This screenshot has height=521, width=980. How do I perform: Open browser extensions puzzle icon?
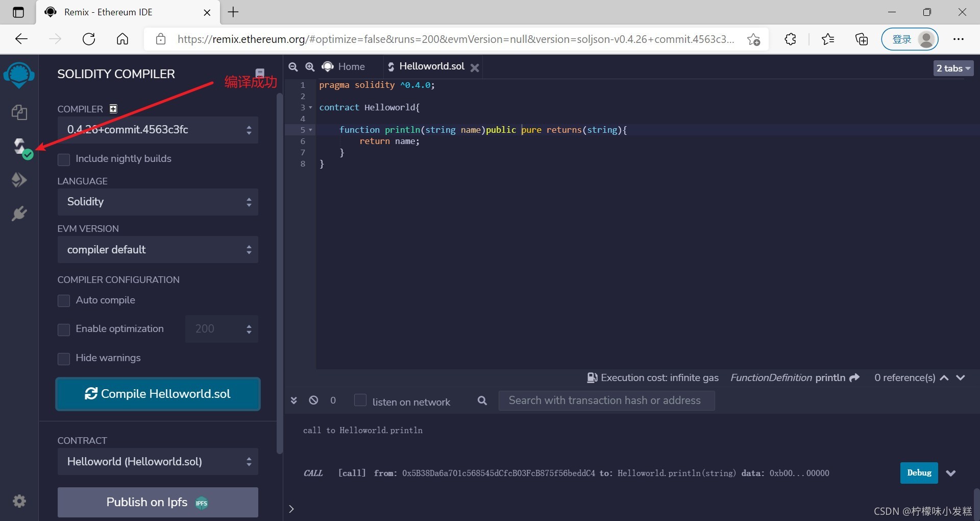(x=790, y=39)
